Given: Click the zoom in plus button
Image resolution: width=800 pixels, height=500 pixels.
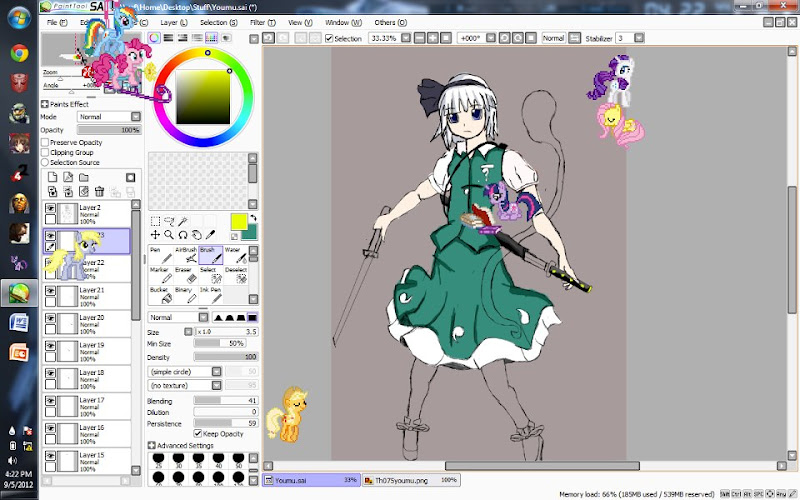Looking at the screenshot, I should pos(433,38).
